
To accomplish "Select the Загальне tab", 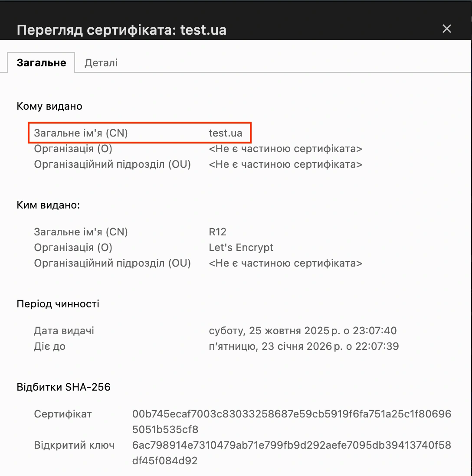I will (41, 62).
